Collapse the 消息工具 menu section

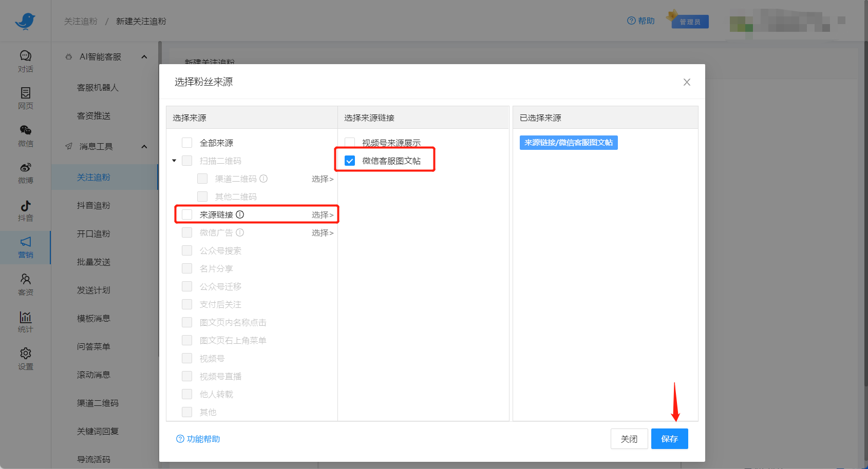144,147
